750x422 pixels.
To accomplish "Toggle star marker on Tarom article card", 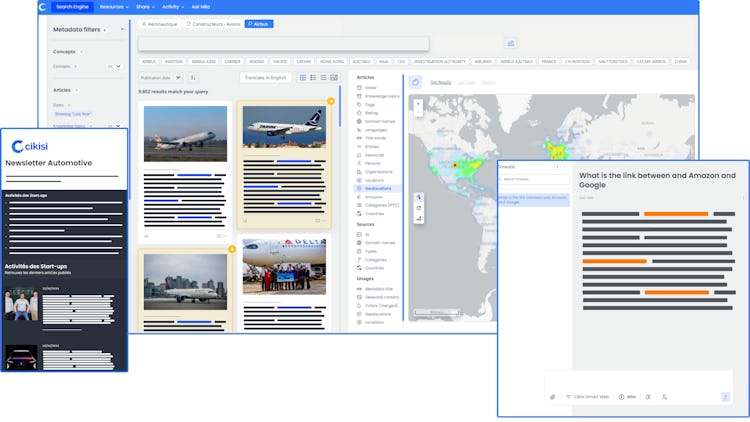I will 331,101.
